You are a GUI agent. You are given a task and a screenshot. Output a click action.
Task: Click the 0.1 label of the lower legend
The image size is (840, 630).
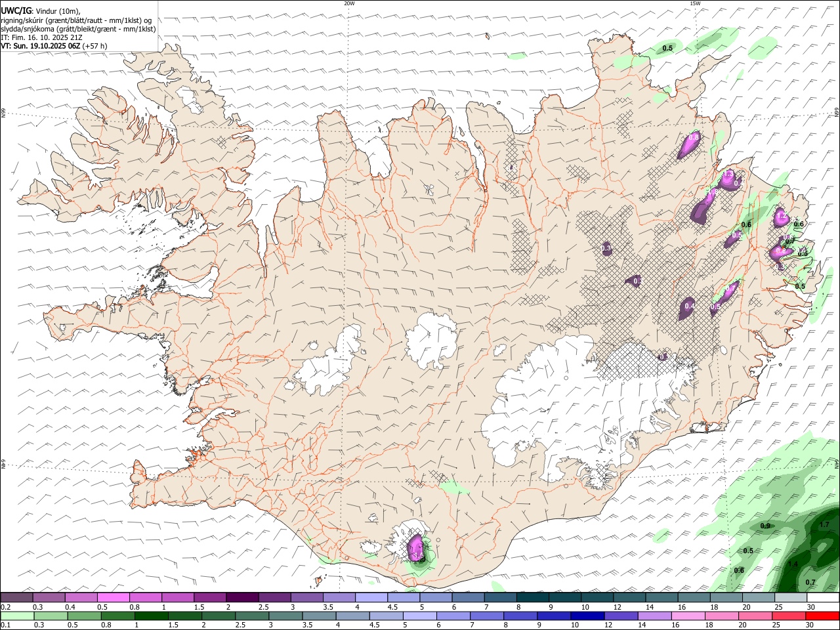point(6,625)
